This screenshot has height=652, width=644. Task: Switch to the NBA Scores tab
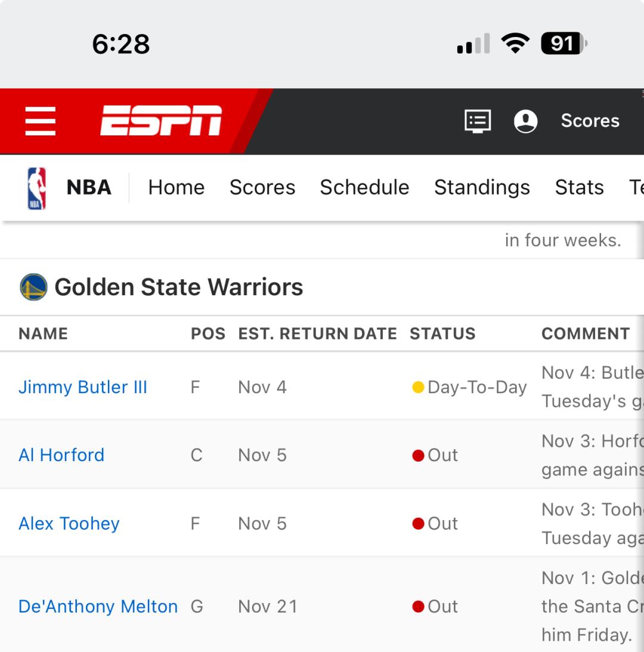point(262,188)
